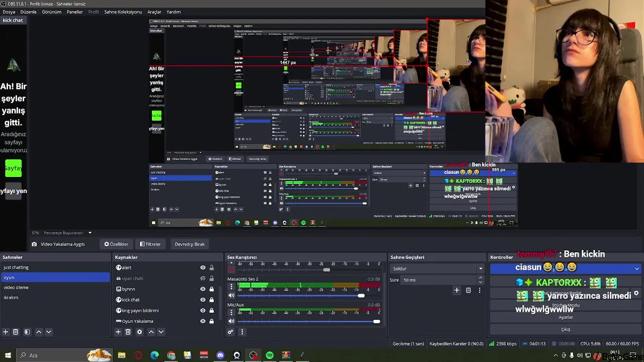644x362 pixels.
Task: Select the just chatting scene
Action: pyautogui.click(x=55, y=267)
